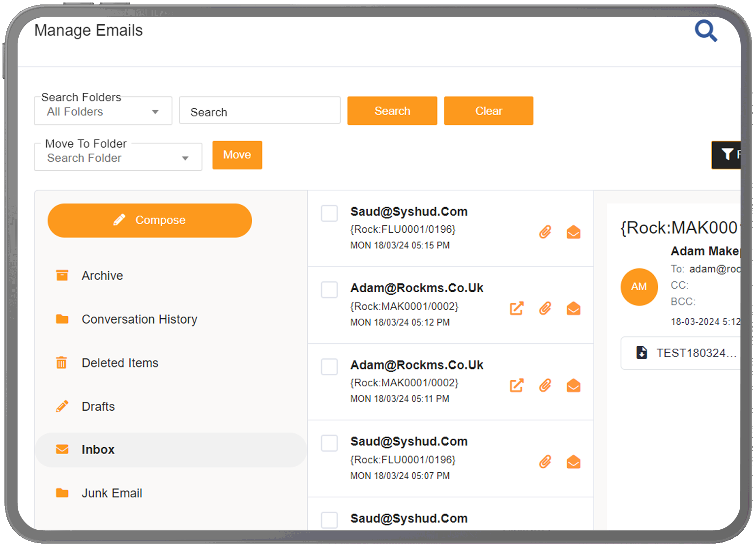Image resolution: width=756 pixels, height=548 pixels.
Task: Select checkbox for 05:11 PM Adam email
Action: (329, 366)
